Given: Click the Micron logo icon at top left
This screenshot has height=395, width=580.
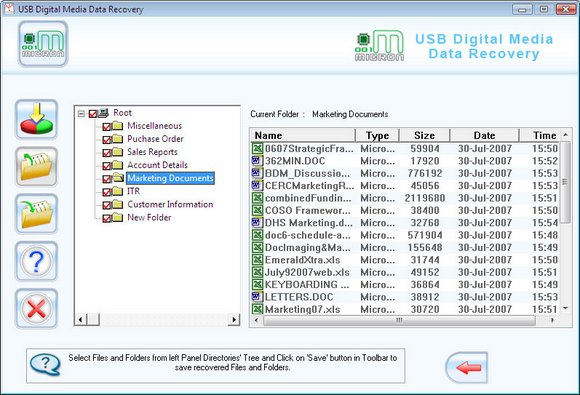Looking at the screenshot, I should 43,44.
